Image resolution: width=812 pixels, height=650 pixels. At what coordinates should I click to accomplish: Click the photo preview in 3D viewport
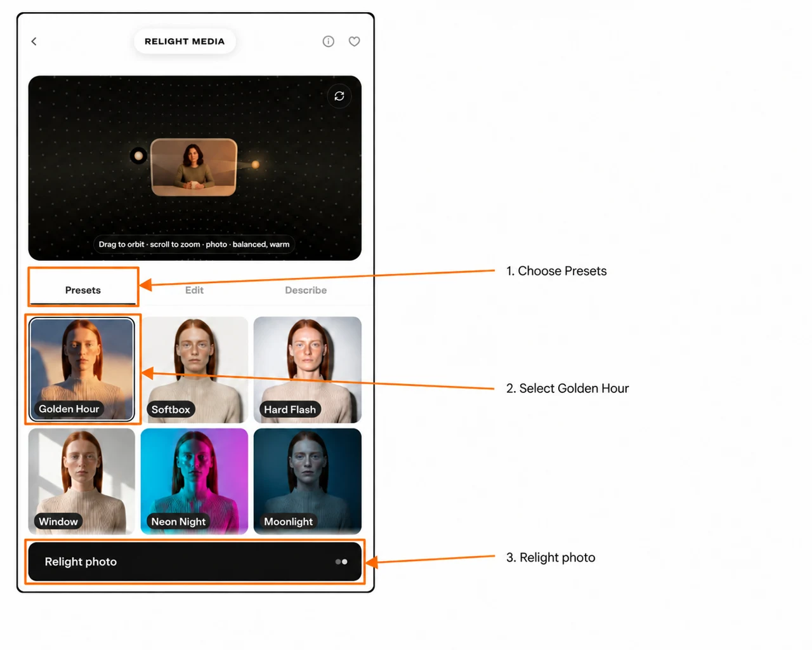coord(193,167)
